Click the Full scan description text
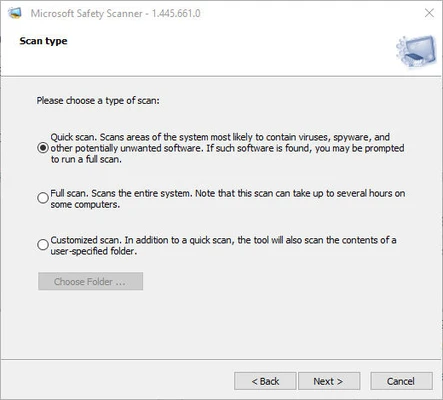The image size is (443, 400). click(228, 199)
